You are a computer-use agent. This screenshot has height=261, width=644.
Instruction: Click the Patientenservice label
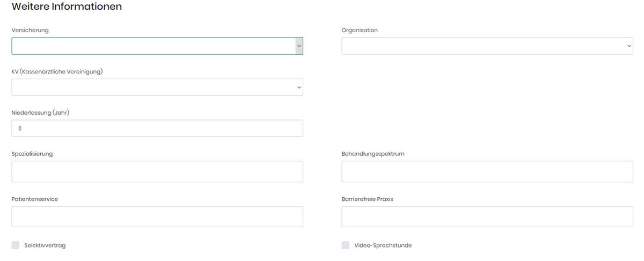pyautogui.click(x=35, y=199)
